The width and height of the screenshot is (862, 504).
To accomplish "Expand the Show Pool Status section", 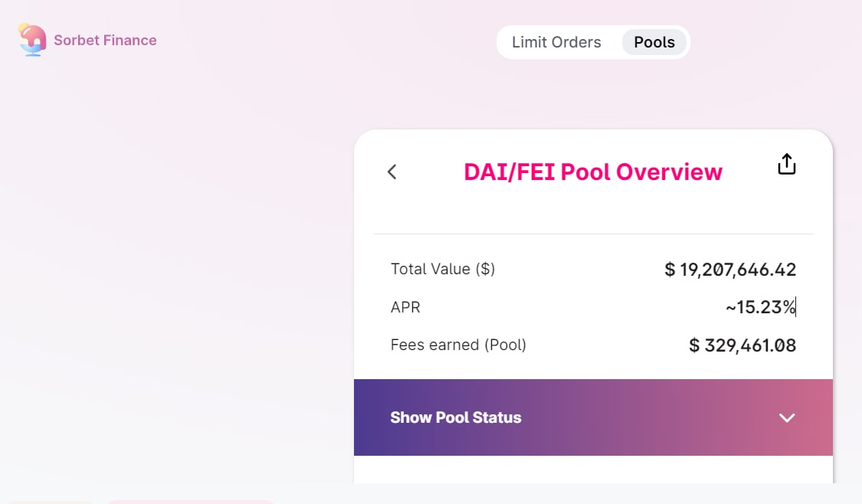I will (x=456, y=417).
